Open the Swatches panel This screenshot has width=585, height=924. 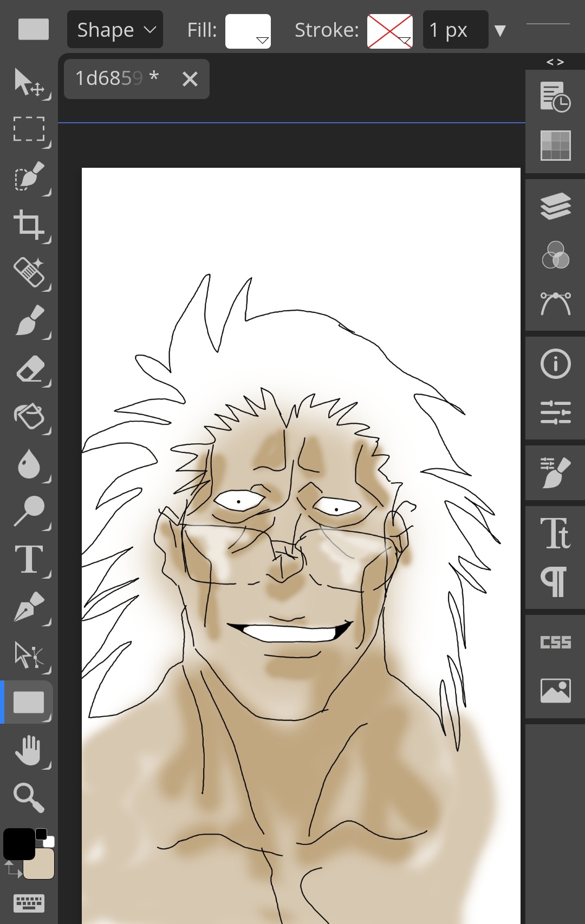click(x=556, y=146)
